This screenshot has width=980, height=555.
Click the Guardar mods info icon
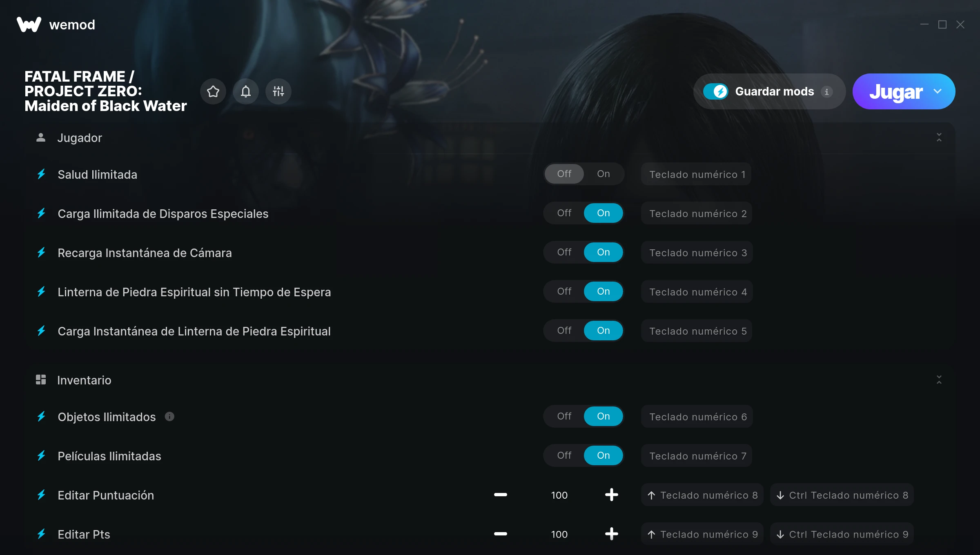pos(827,92)
